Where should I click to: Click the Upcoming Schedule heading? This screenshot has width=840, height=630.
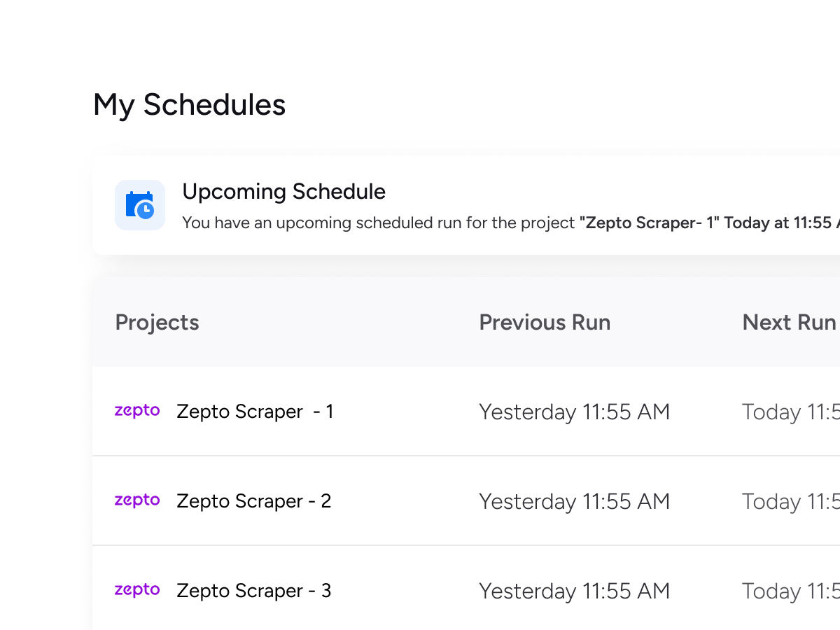click(x=283, y=192)
